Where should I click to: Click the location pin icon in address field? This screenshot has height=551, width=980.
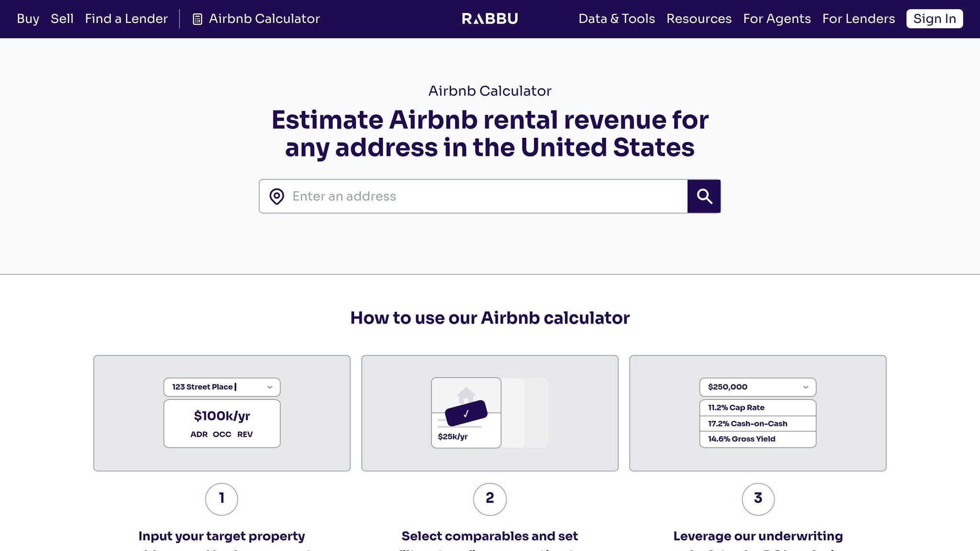277,196
